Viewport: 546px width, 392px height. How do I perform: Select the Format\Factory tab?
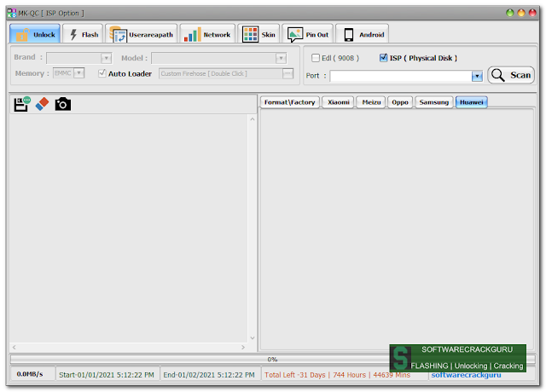click(x=289, y=102)
